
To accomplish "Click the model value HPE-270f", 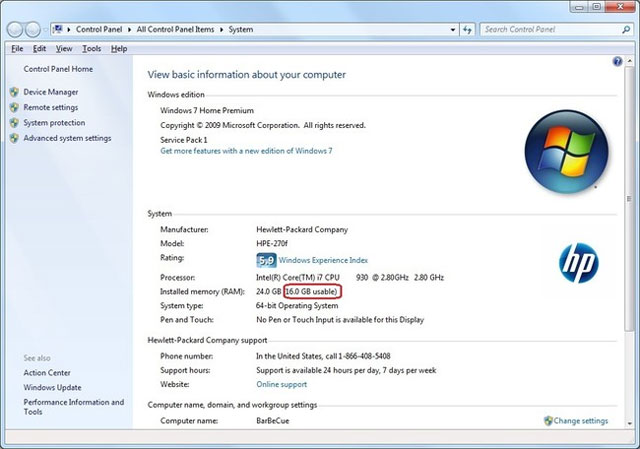I will pyautogui.click(x=272, y=244).
